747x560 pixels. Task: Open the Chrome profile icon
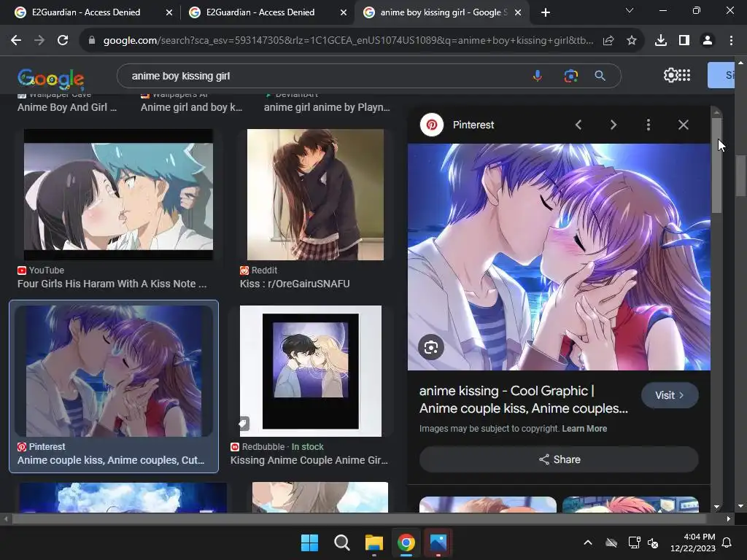point(708,41)
